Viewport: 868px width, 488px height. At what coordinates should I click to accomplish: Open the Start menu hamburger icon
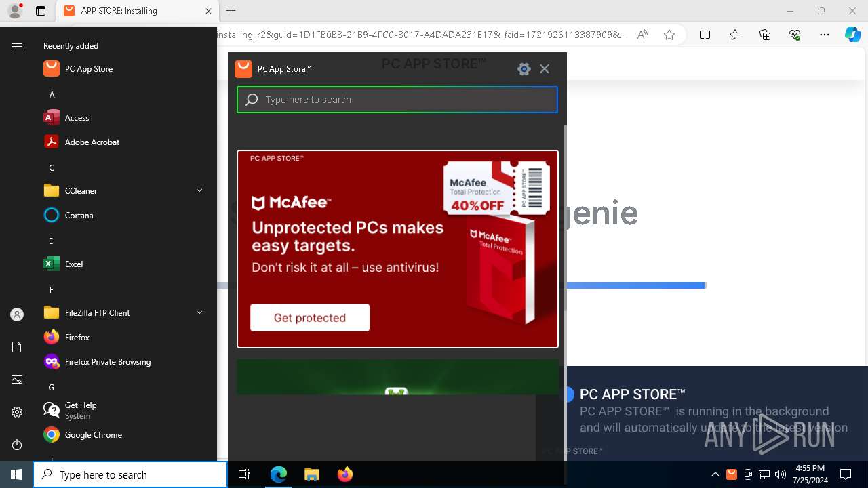point(17,46)
